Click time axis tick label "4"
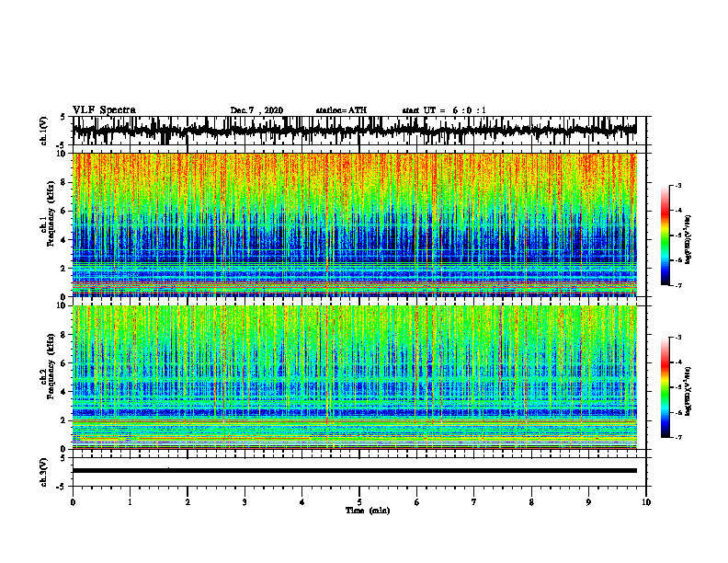The width and height of the screenshot is (728, 563). pyautogui.click(x=302, y=502)
